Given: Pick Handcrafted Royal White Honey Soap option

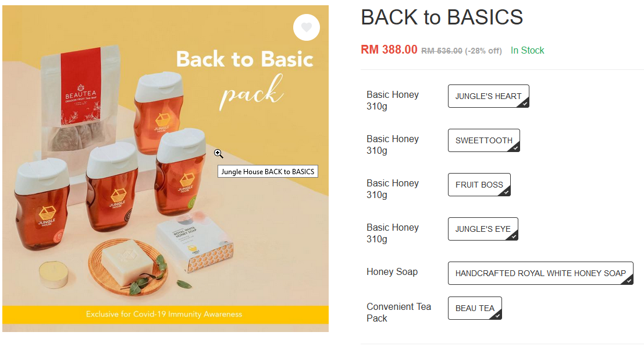Looking at the screenshot, I should (x=540, y=273).
